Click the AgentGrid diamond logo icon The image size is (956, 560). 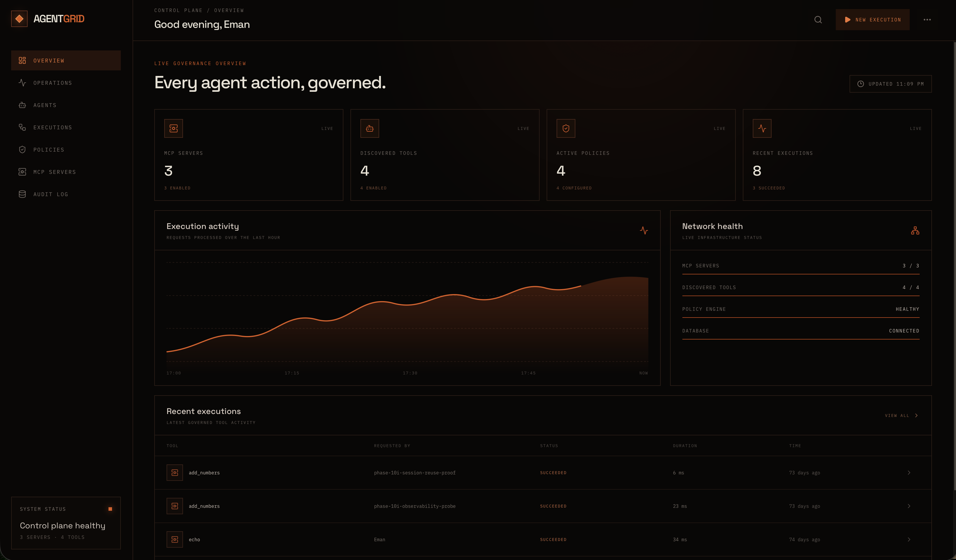click(19, 18)
